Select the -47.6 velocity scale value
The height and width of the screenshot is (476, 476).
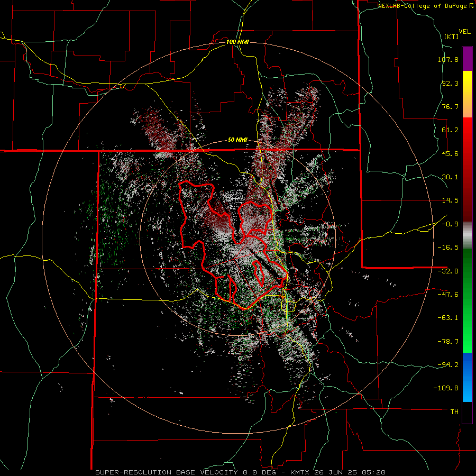(x=448, y=295)
